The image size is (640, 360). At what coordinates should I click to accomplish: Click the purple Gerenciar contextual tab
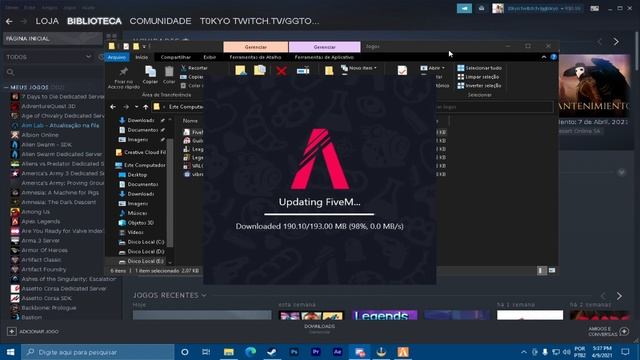click(x=324, y=47)
